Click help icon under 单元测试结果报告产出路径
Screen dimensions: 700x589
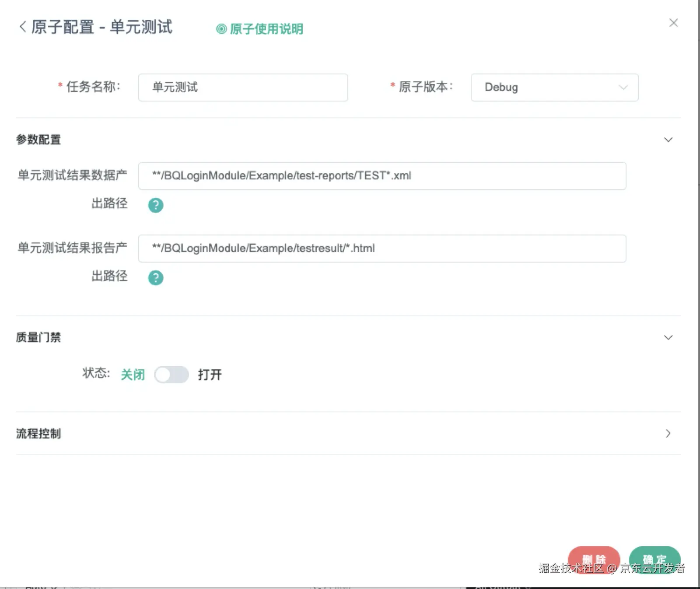coord(156,277)
